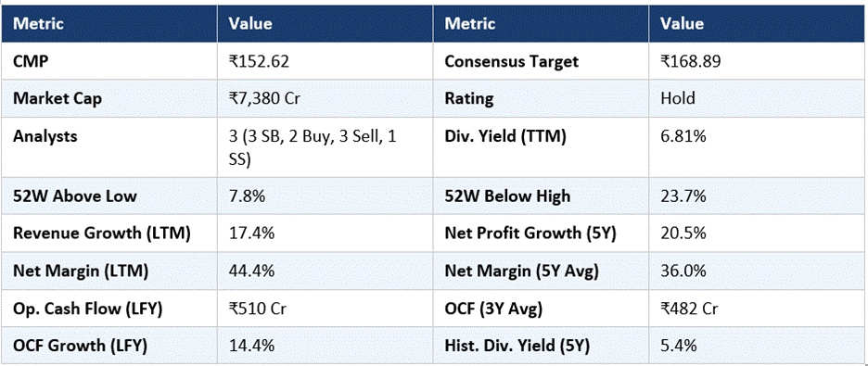Viewport: 868px width, 366px height.
Task: Click the OCF Growth (LFY) label
Action: 80,347
